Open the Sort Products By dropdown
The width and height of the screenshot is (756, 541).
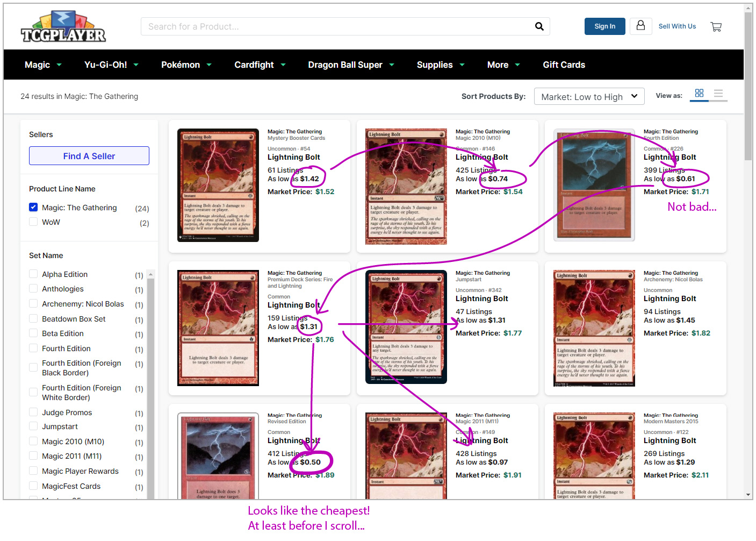point(589,96)
